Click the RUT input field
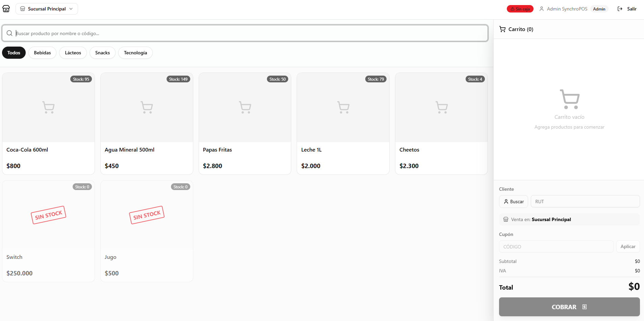644x321 pixels. [585, 202]
